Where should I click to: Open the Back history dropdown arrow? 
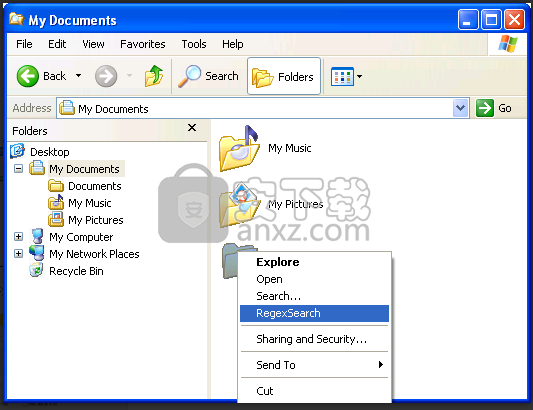79,75
